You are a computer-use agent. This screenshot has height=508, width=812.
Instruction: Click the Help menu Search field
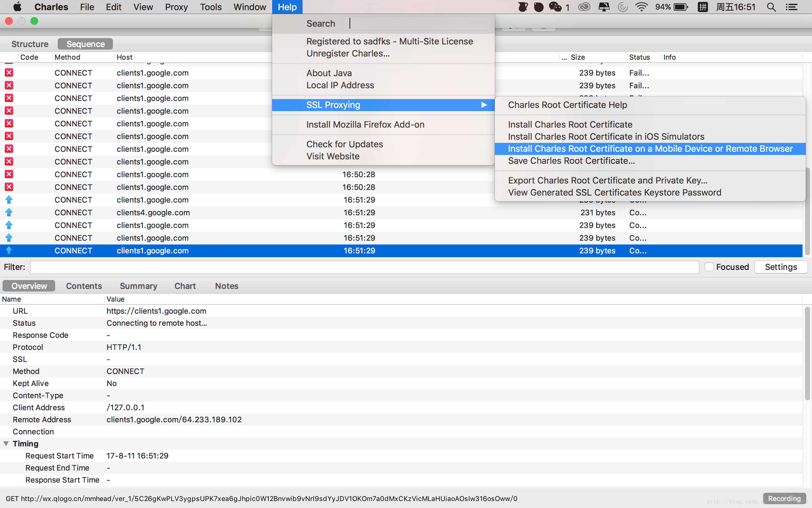pyautogui.click(x=417, y=23)
